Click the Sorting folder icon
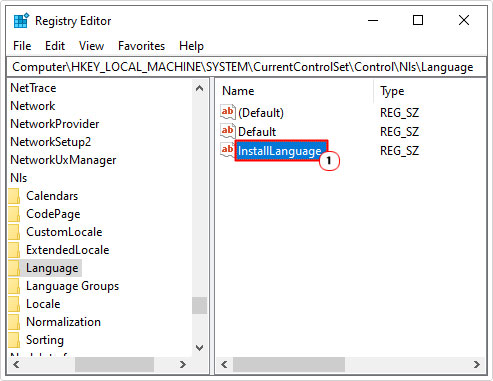 click(x=14, y=340)
